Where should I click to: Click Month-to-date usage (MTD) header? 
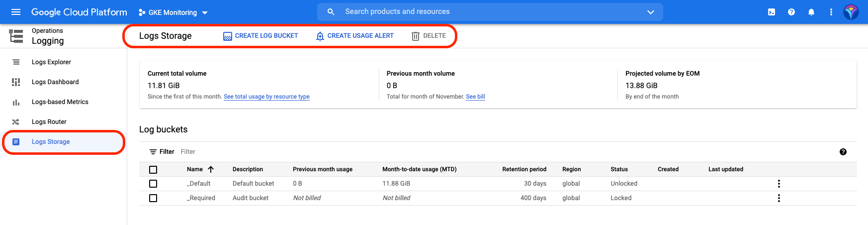pos(419,169)
